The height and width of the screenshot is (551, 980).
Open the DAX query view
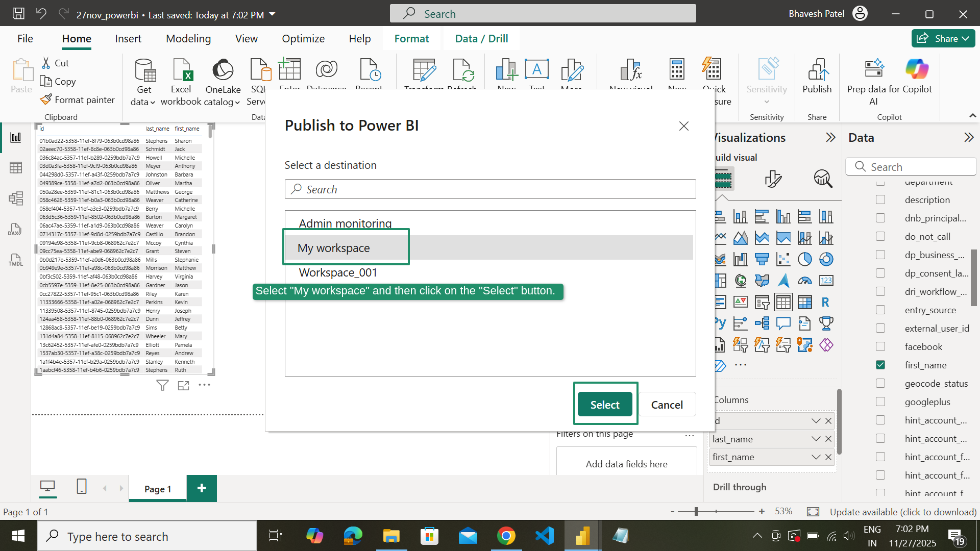15,229
